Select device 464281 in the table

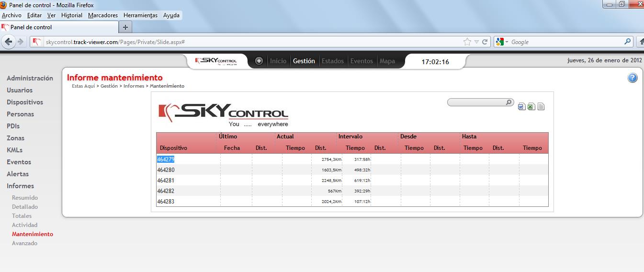(x=166, y=181)
